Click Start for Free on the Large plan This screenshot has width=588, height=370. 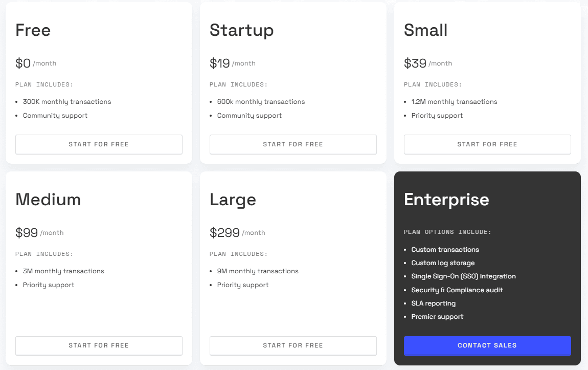point(293,345)
